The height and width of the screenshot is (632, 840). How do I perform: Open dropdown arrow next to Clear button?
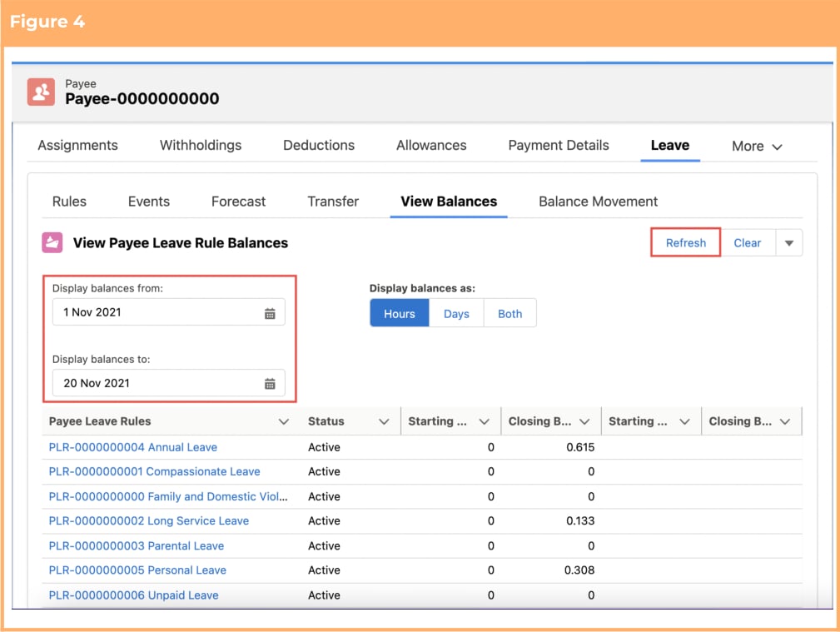pyautogui.click(x=789, y=243)
